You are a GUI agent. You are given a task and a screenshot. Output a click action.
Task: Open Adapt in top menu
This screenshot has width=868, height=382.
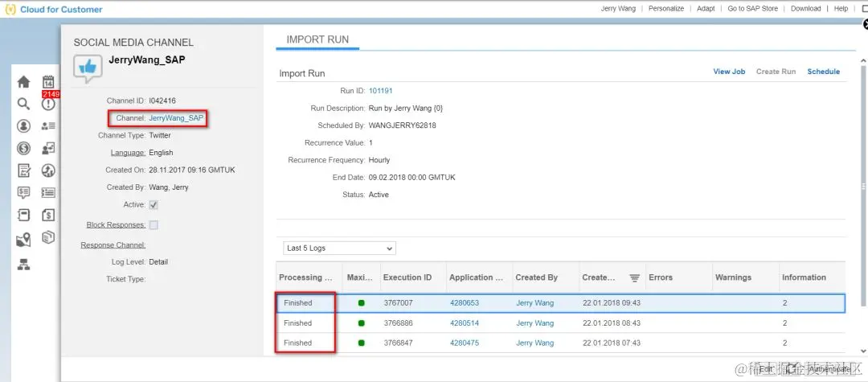click(x=706, y=8)
